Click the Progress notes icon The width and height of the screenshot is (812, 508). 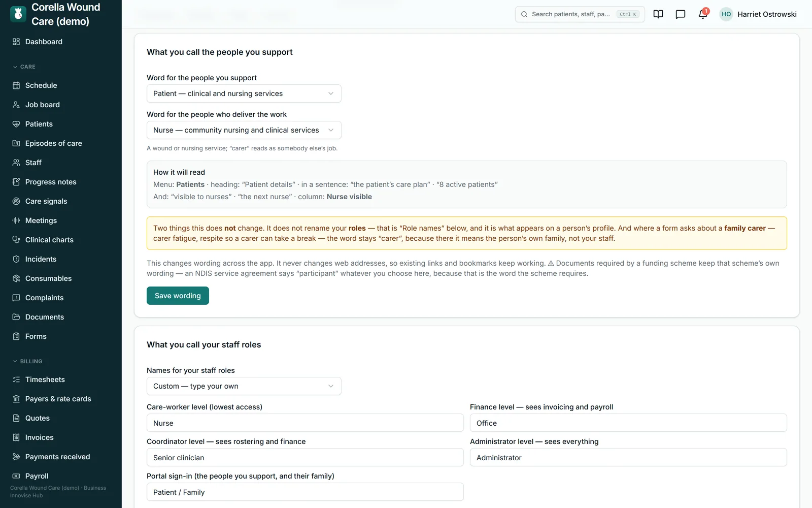point(16,182)
